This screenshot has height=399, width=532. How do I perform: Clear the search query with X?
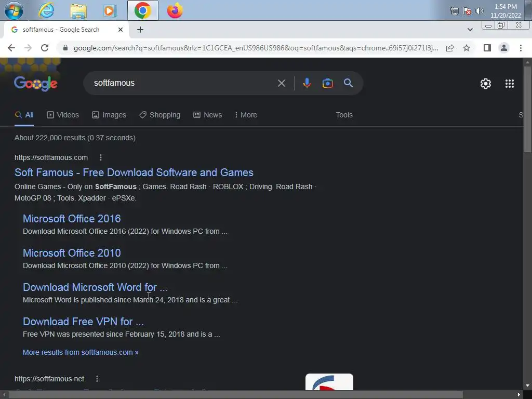281,83
